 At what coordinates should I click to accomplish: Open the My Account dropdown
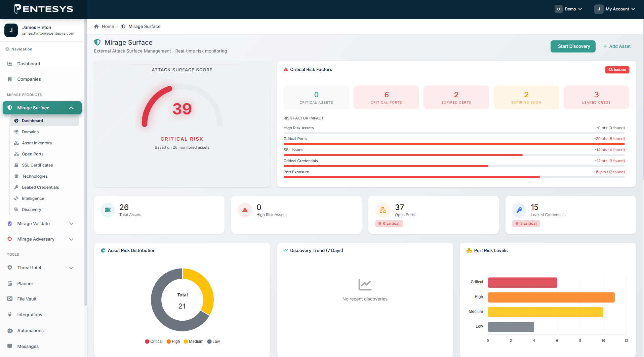click(x=615, y=9)
